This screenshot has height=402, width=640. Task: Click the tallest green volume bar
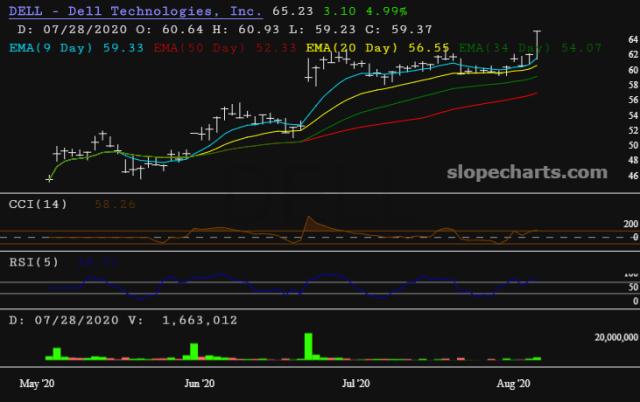[x=310, y=344]
